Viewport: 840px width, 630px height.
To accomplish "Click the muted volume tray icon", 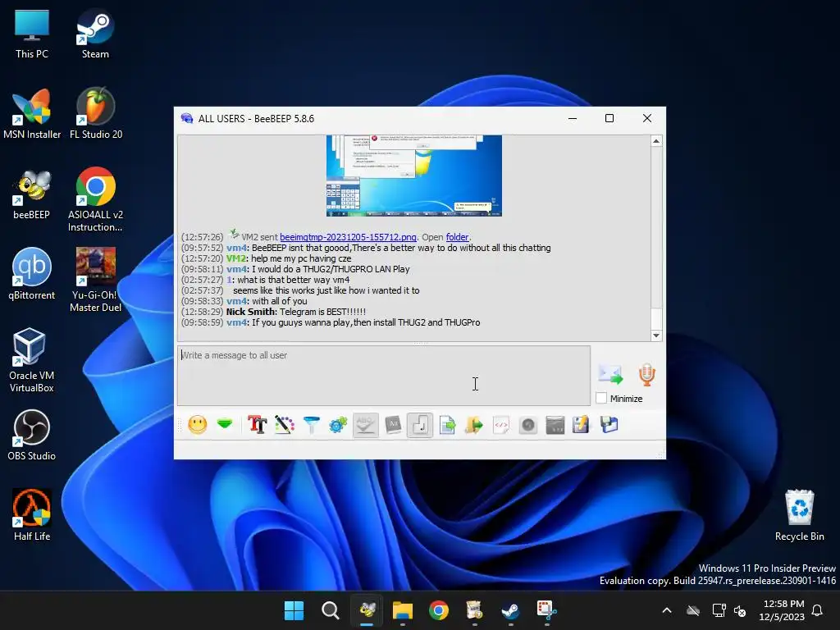I will 740,610.
